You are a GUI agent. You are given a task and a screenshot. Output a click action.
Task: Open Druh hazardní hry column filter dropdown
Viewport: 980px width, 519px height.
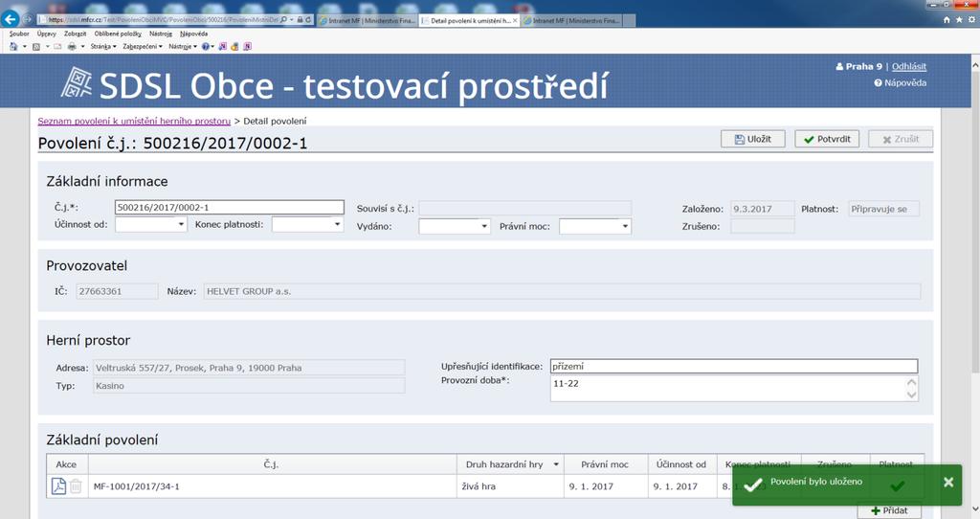click(556, 464)
